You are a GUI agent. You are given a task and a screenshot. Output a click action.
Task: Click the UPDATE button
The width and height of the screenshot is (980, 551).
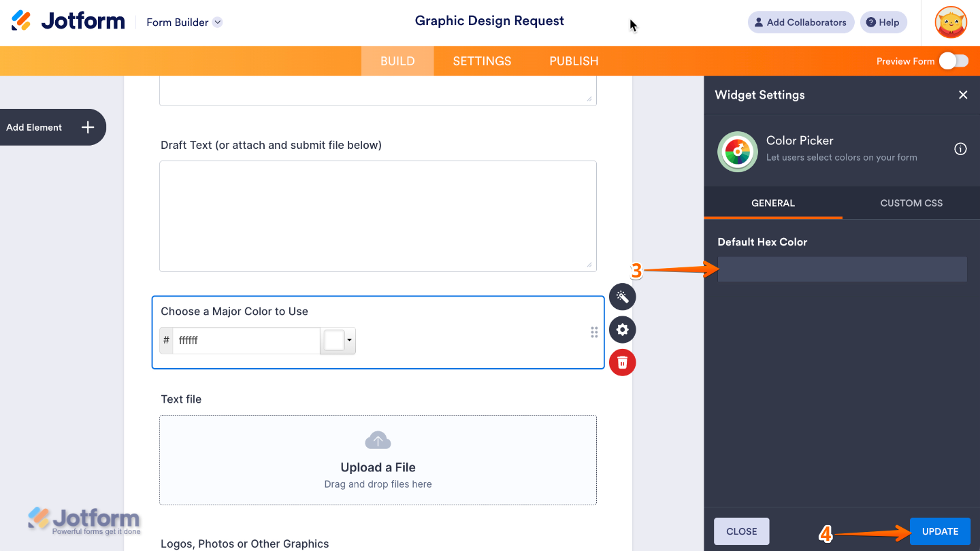click(940, 531)
